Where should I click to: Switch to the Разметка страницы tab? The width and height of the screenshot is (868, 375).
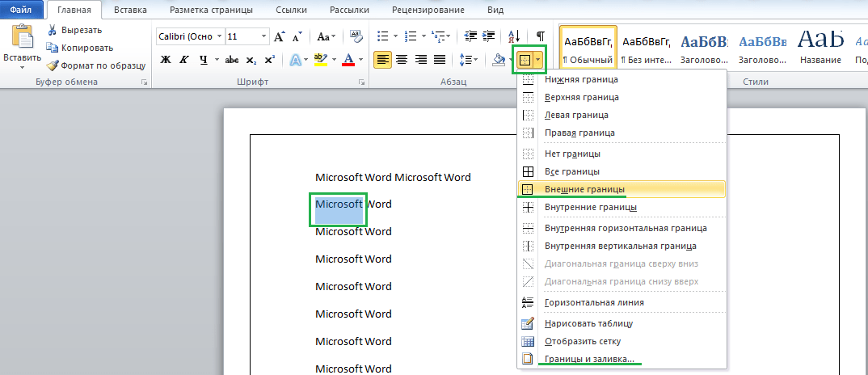pos(212,10)
